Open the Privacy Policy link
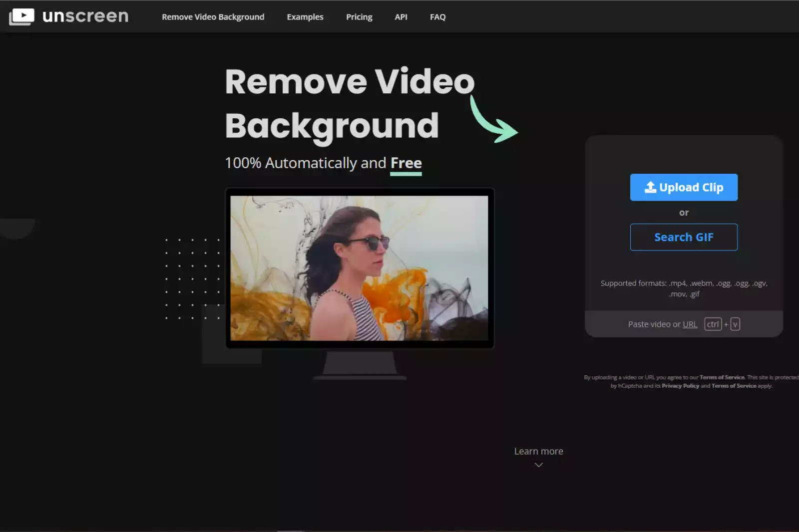This screenshot has height=532, width=799. tap(680, 385)
